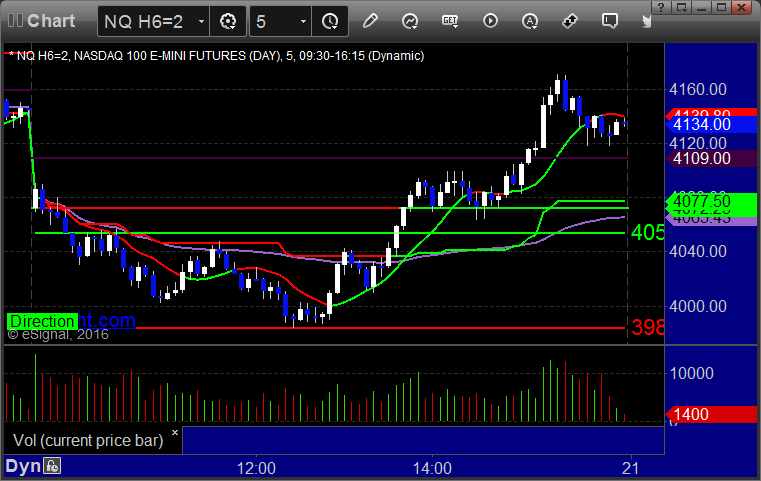Click the 21 date label on time axis
Viewport: 761px width, 481px height.
(630, 468)
